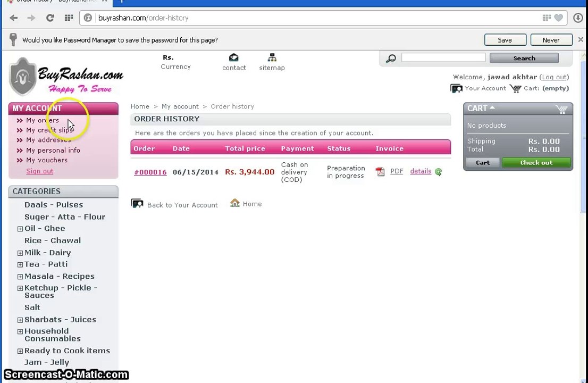Click the PDF invoice icon
The width and height of the screenshot is (588, 383).
pos(380,171)
